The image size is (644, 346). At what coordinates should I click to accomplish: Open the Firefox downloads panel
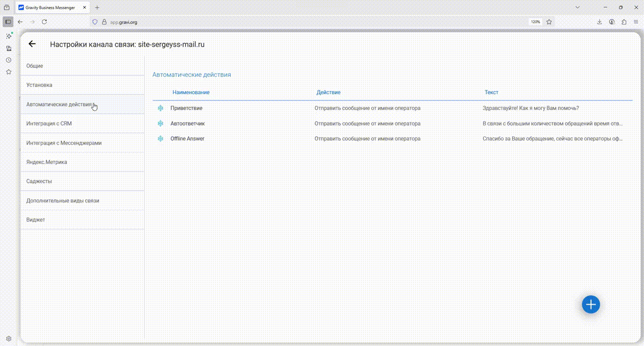[x=599, y=22]
